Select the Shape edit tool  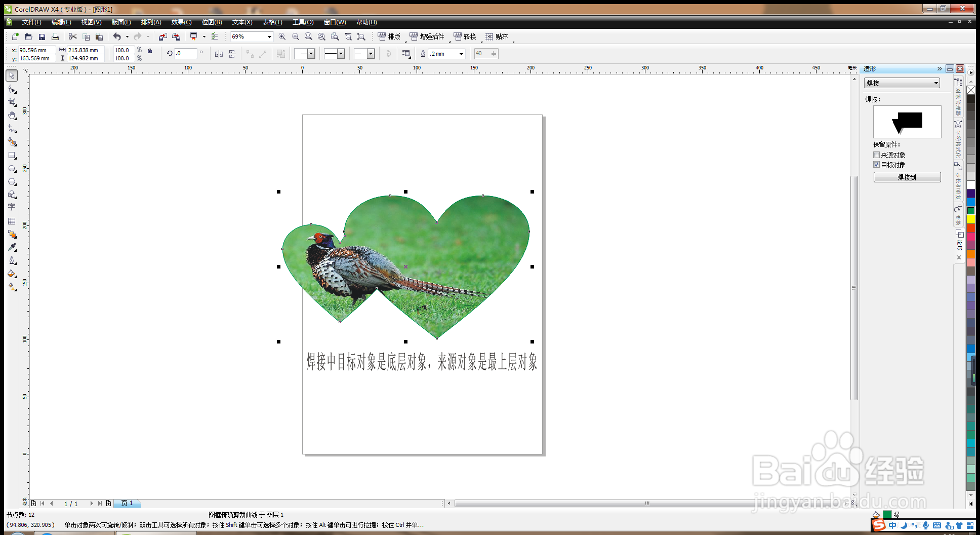[x=12, y=89]
